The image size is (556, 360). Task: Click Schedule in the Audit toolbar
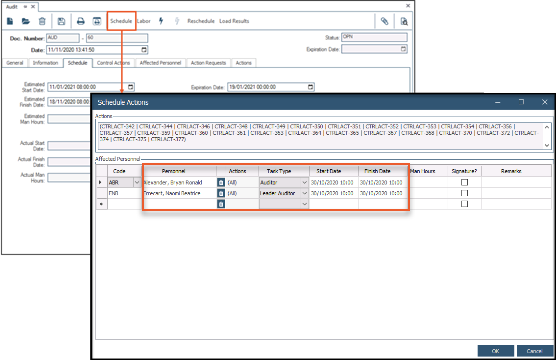121,21
